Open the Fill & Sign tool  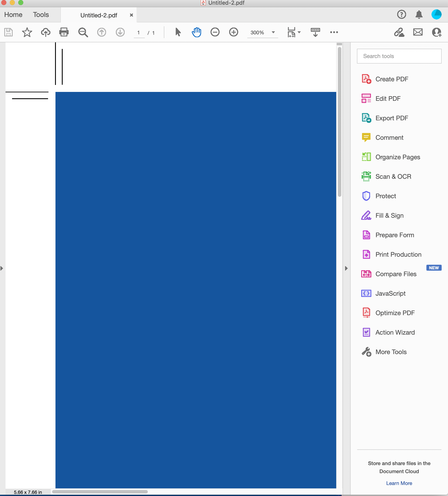click(x=389, y=215)
